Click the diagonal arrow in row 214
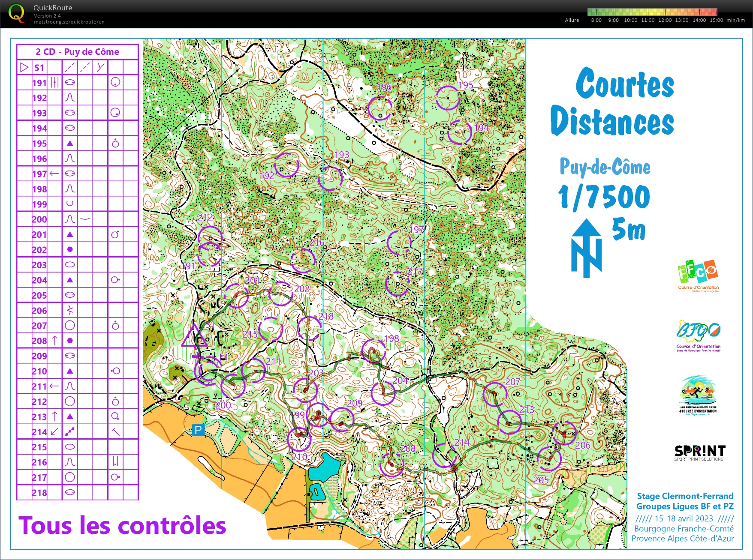Screen dimensions: 753x560 point(54,431)
